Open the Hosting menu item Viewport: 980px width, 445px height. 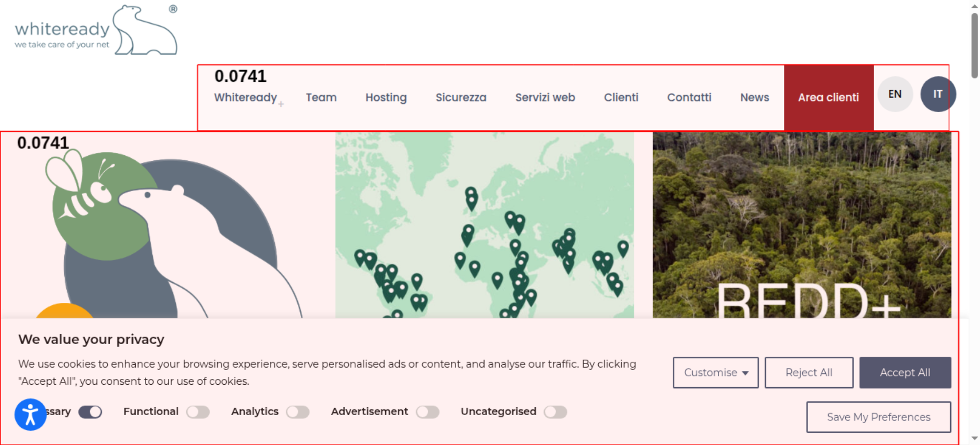click(386, 98)
